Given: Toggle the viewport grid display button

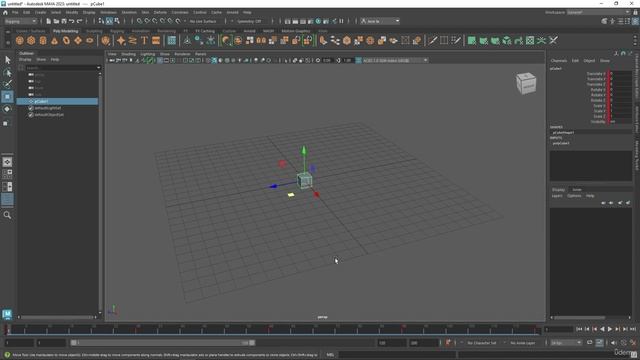Looking at the screenshot, I should [160, 60].
